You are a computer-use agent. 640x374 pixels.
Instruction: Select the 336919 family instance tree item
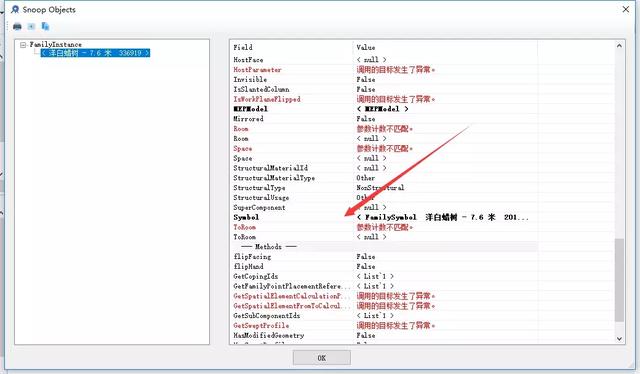click(x=95, y=53)
